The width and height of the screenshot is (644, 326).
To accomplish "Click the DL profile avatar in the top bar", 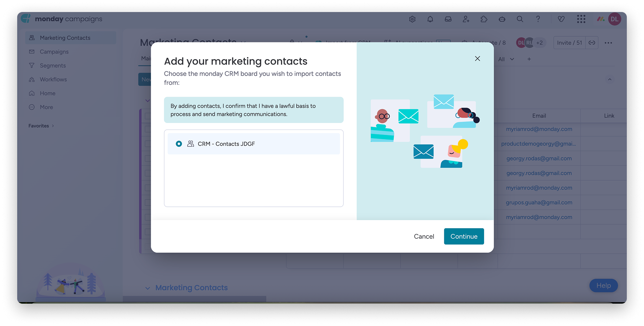I will 614,19.
